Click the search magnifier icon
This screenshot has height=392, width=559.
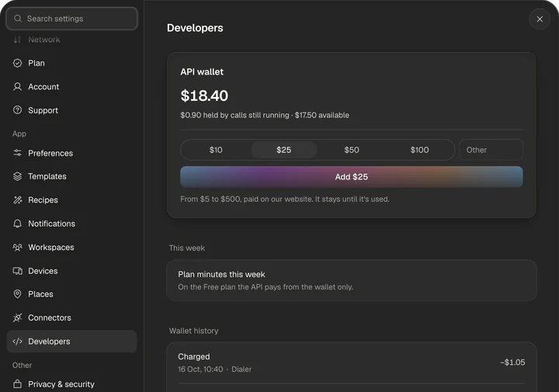tap(18, 19)
